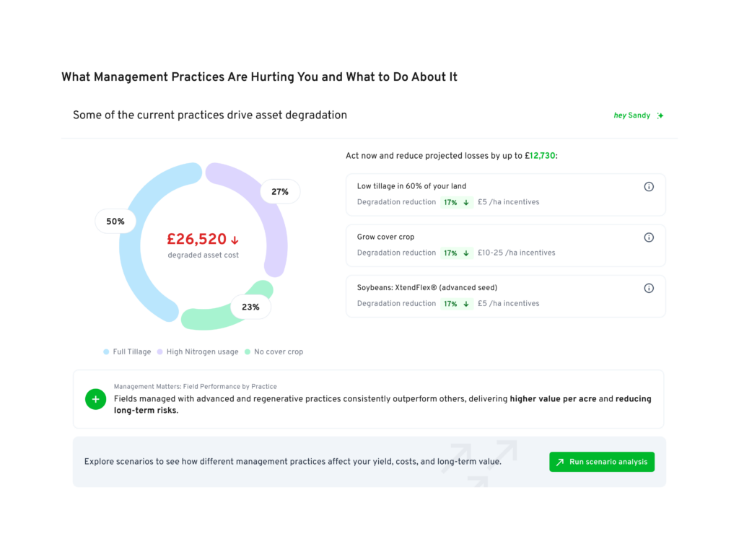Viewport: 739px width, 560px height.
Task: Click info icon for Low tillage card
Action: 649,187
